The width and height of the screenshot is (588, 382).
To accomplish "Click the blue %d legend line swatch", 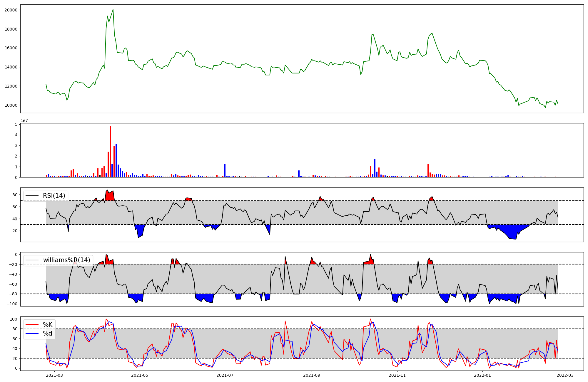I will click(32, 333).
